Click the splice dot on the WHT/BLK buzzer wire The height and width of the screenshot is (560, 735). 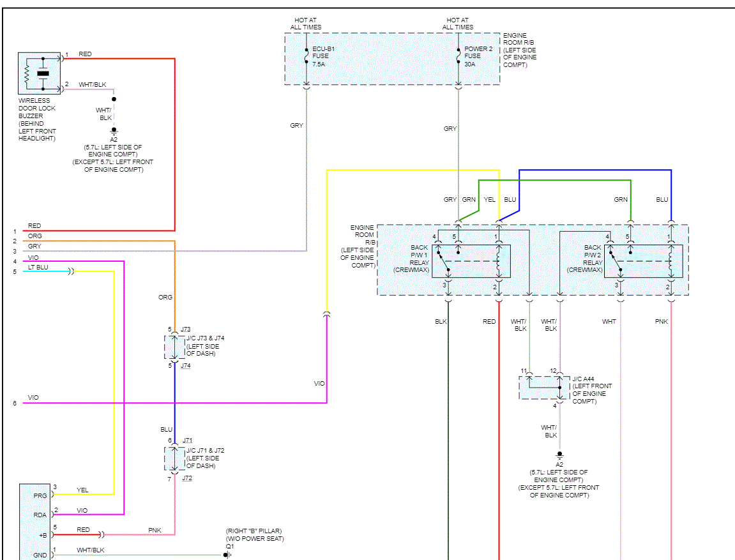(114, 100)
